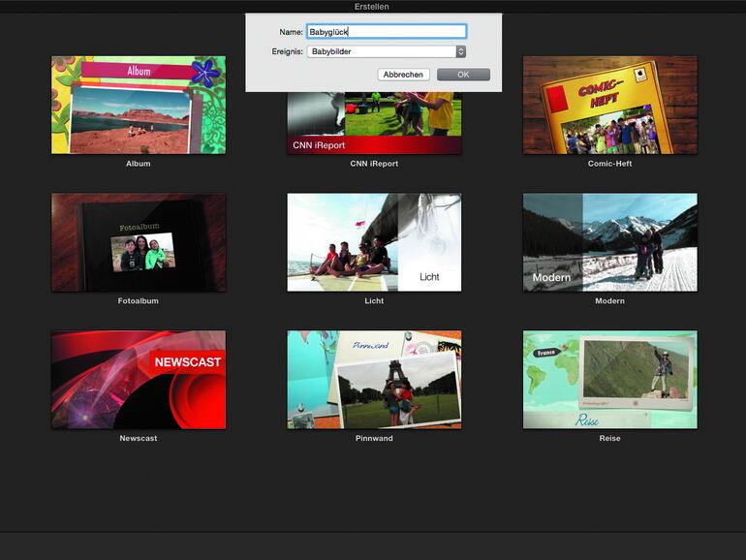This screenshot has width=746, height=560.
Task: Select the Fotoalbum theme thumbnail
Action: pos(139,242)
